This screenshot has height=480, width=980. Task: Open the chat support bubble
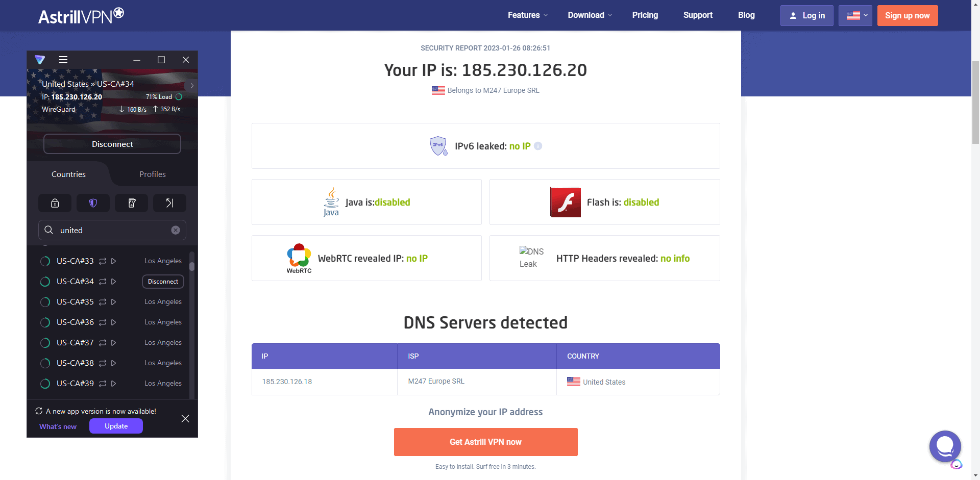coord(945,447)
